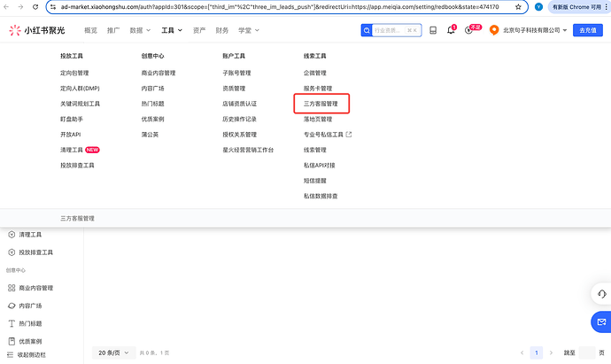Open 私信API对接 link

coord(319,166)
